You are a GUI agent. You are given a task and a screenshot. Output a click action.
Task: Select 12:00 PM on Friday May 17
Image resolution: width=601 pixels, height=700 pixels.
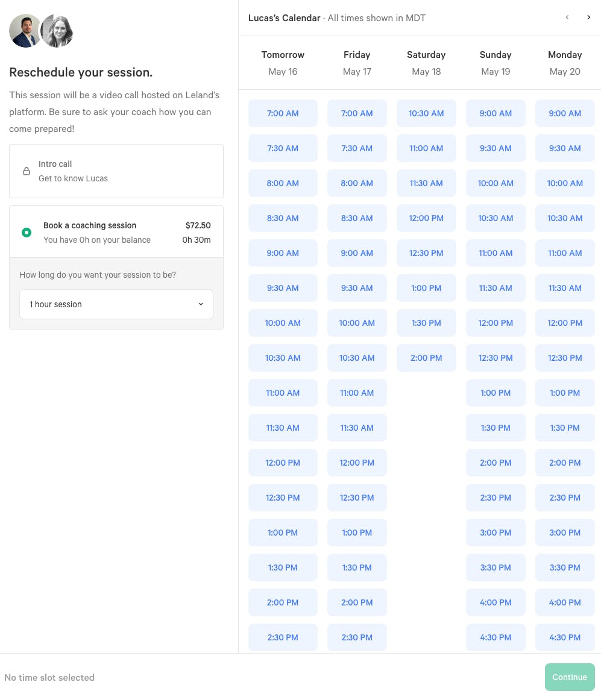357,463
